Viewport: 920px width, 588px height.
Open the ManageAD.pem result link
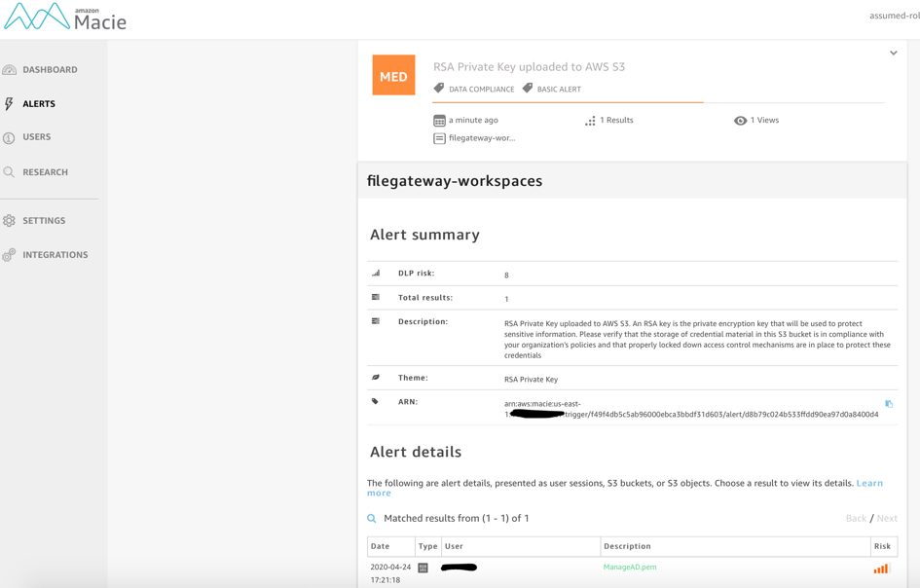pos(630,567)
